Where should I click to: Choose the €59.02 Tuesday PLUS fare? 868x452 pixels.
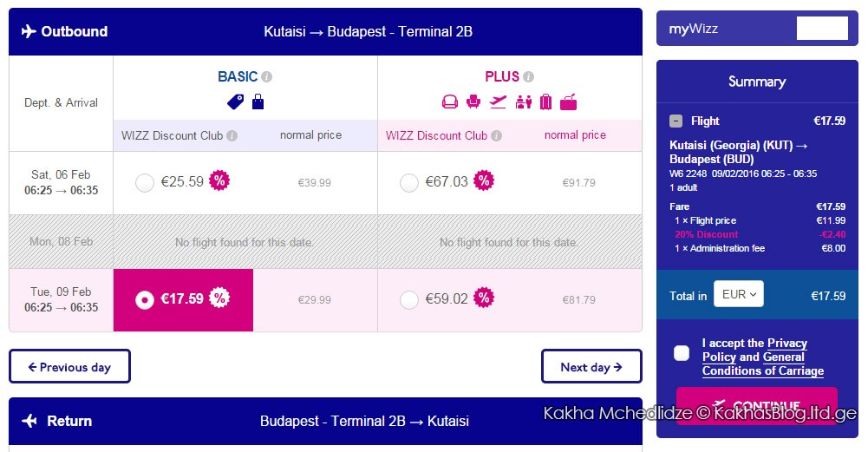[409, 300]
